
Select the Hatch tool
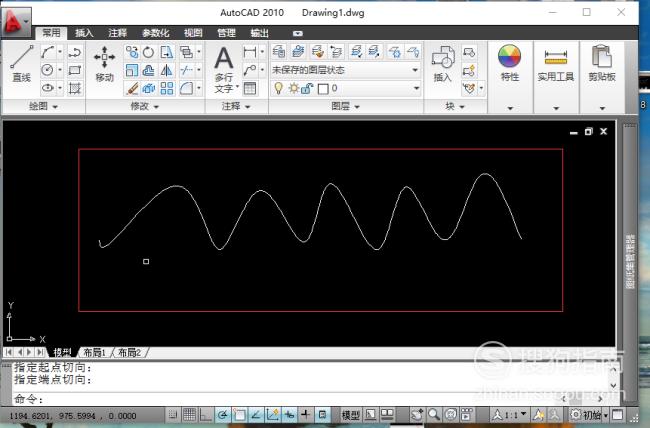tap(75, 88)
